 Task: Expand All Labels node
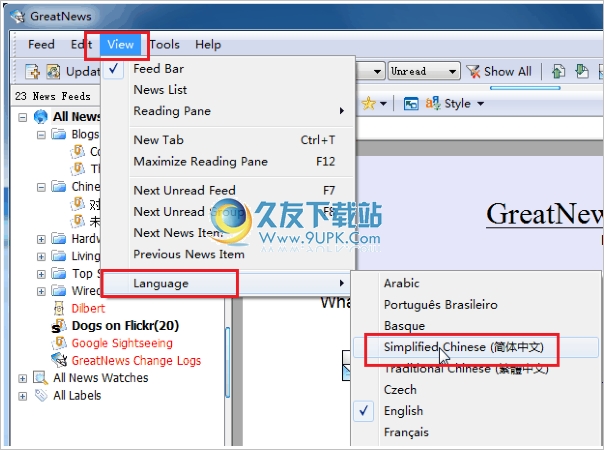[x=23, y=396]
